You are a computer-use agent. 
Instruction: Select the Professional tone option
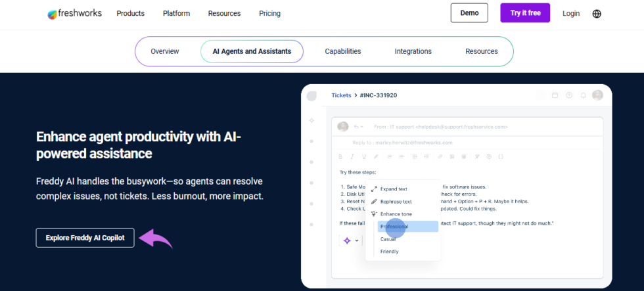[x=407, y=227]
